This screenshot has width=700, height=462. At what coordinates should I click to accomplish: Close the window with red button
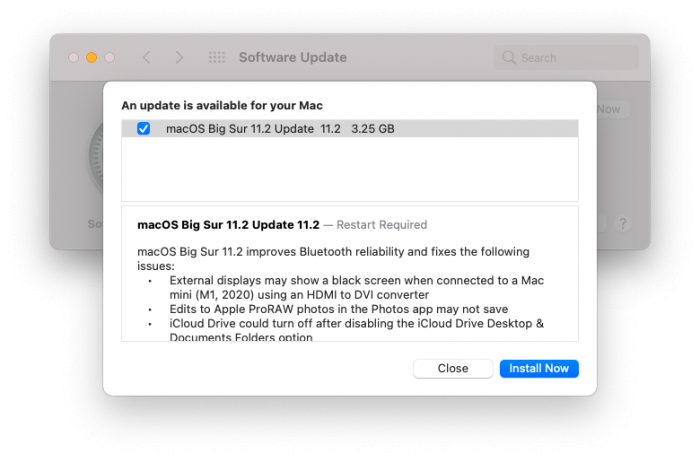click(73, 58)
